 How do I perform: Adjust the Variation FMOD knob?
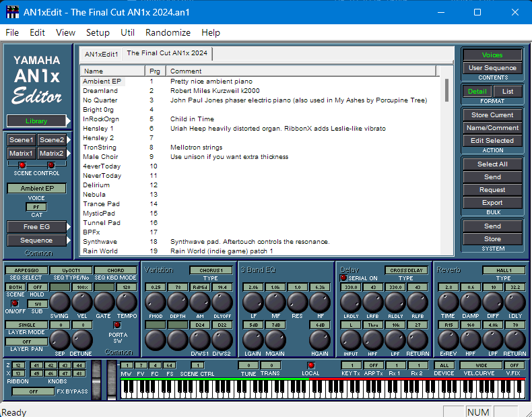tap(156, 302)
